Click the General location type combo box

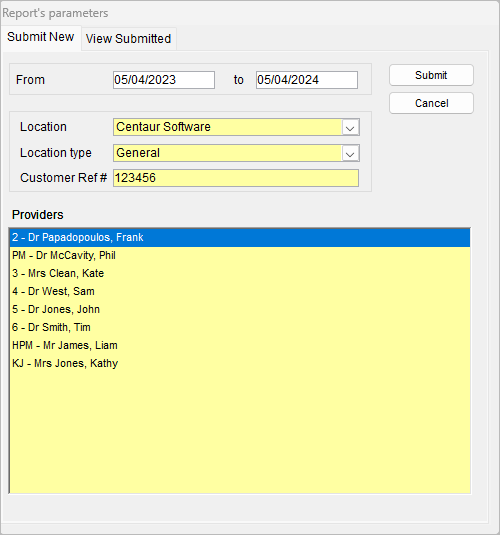(236, 153)
